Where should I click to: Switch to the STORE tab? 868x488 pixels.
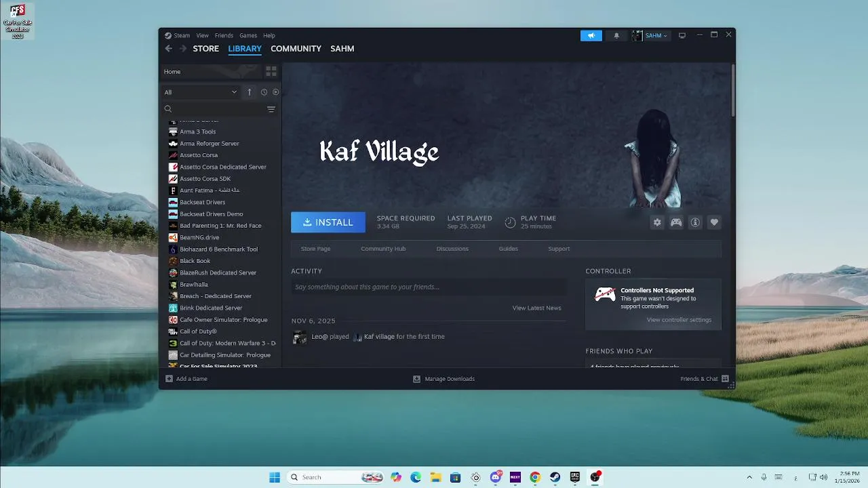(205, 49)
